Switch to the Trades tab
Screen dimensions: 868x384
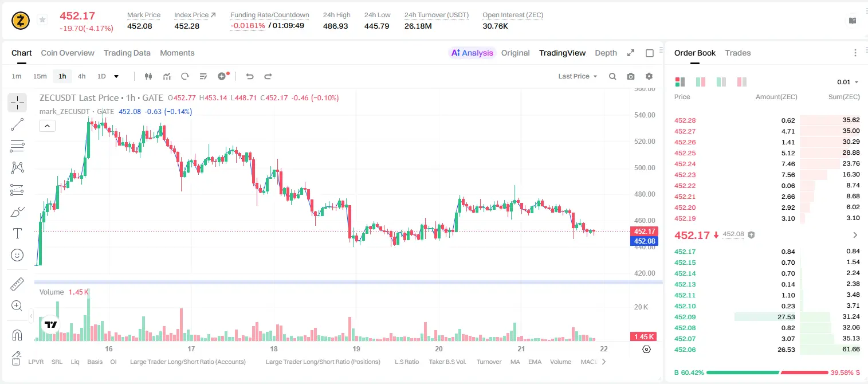738,53
